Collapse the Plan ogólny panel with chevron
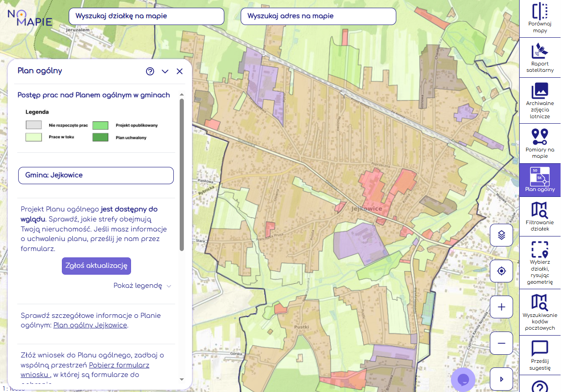Screen dimensions: 561x392 click(165, 71)
